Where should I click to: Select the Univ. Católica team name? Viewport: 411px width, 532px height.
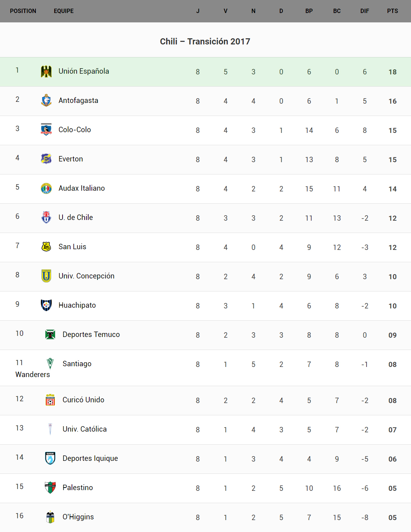click(x=84, y=429)
